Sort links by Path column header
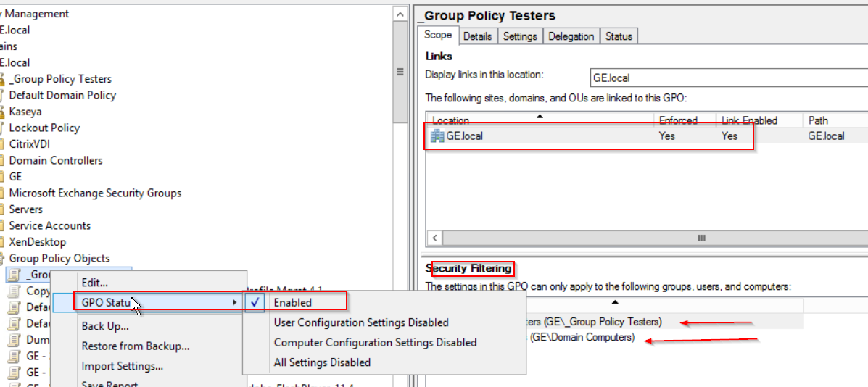This screenshot has width=868, height=387. click(x=835, y=120)
